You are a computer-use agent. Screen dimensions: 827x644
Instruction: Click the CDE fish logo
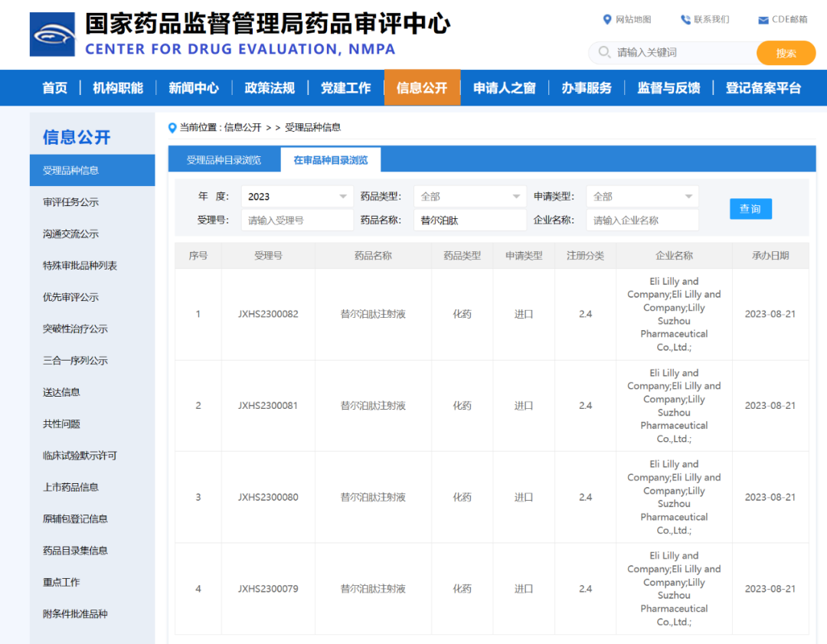click(52, 34)
